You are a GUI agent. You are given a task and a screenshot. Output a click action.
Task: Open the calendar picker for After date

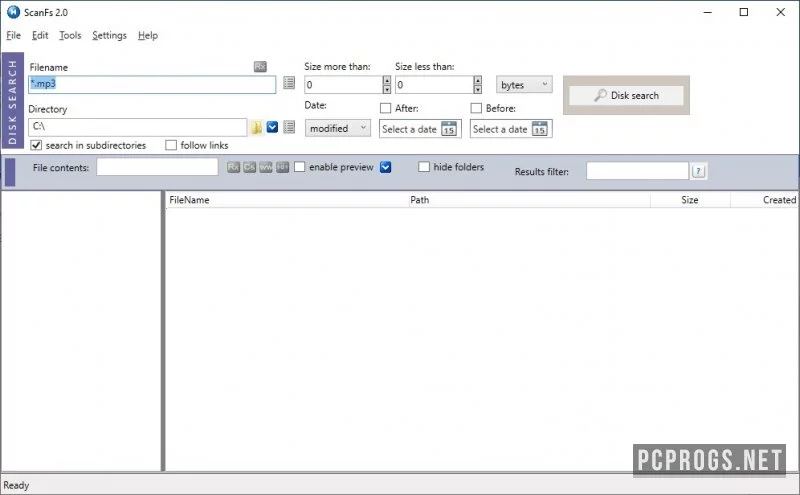[x=449, y=129]
